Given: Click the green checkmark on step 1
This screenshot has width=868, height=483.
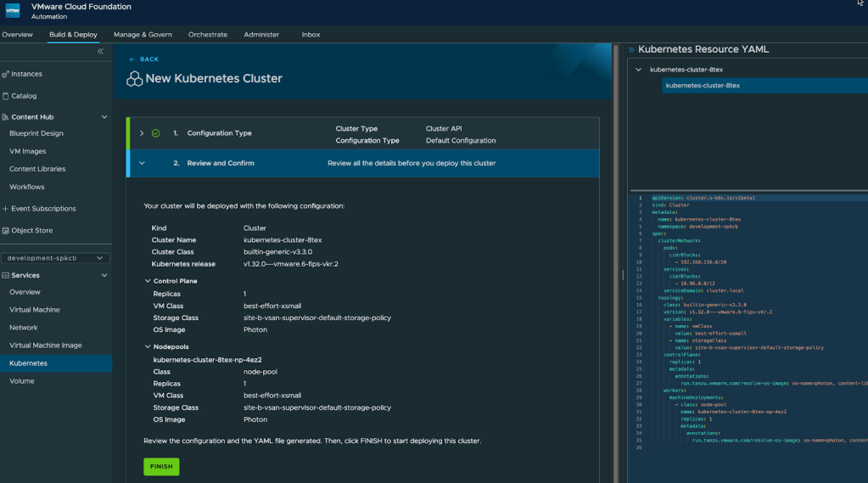Looking at the screenshot, I should (x=155, y=133).
